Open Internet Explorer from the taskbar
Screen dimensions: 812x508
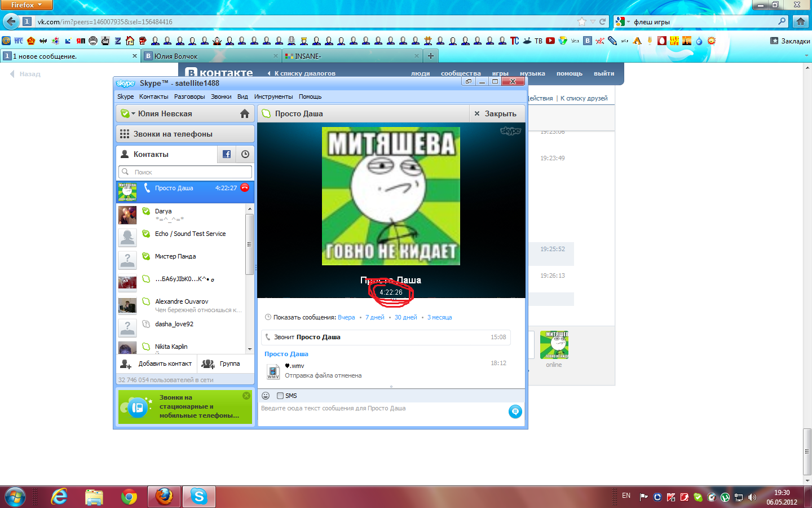pos(59,497)
